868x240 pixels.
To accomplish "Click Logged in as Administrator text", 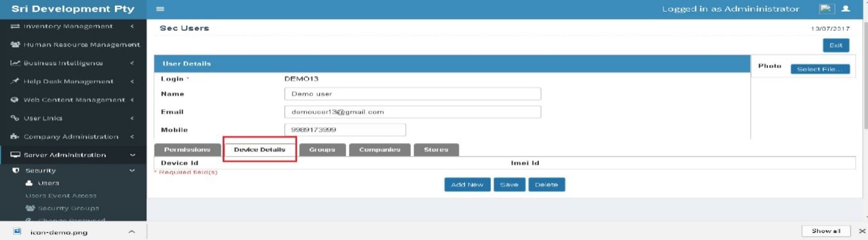I will 731,9.
